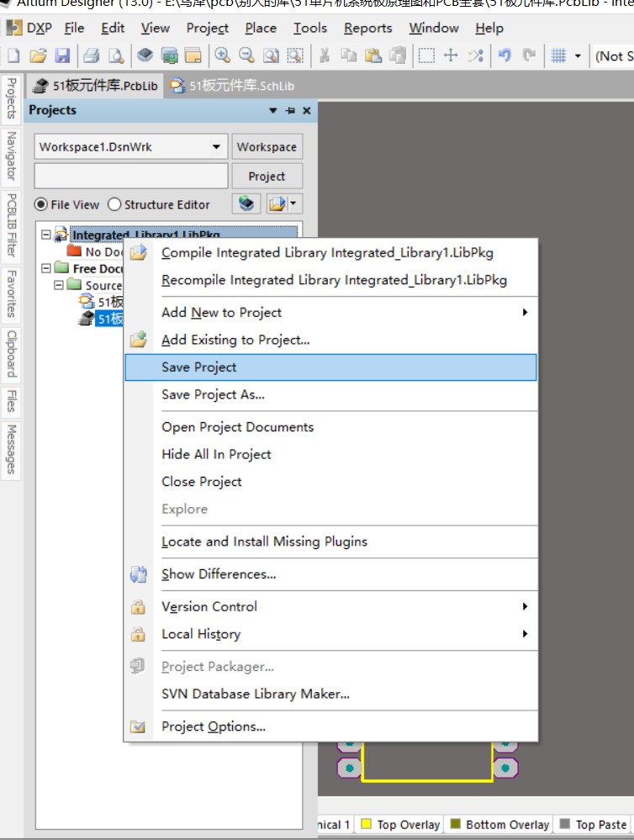The height and width of the screenshot is (840, 634).
Task: Click the dotted-frame zoom magnifier icon
Action: [295, 55]
